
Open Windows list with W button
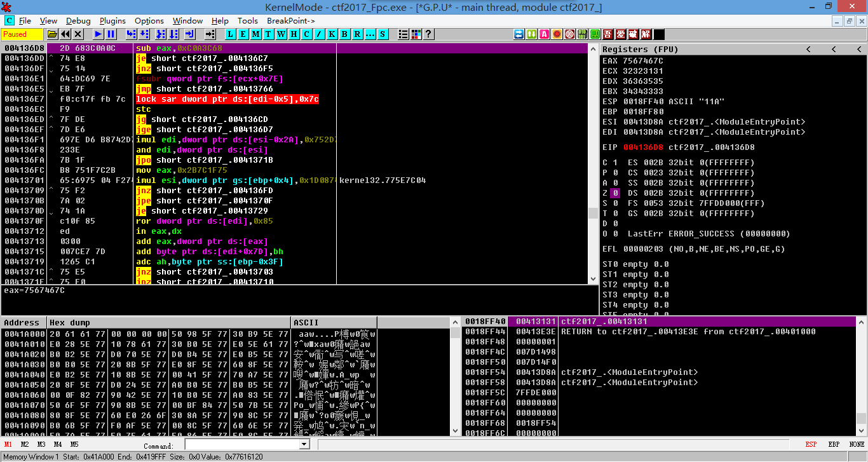(x=281, y=34)
